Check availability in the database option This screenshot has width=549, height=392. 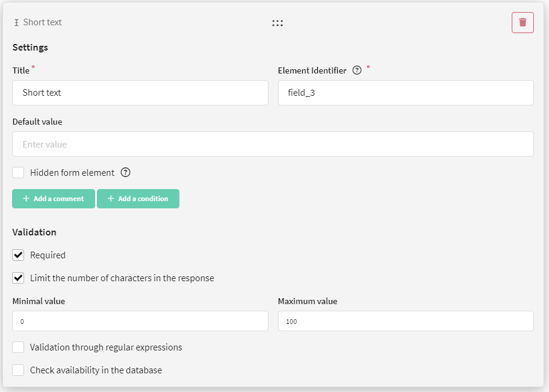(x=18, y=370)
